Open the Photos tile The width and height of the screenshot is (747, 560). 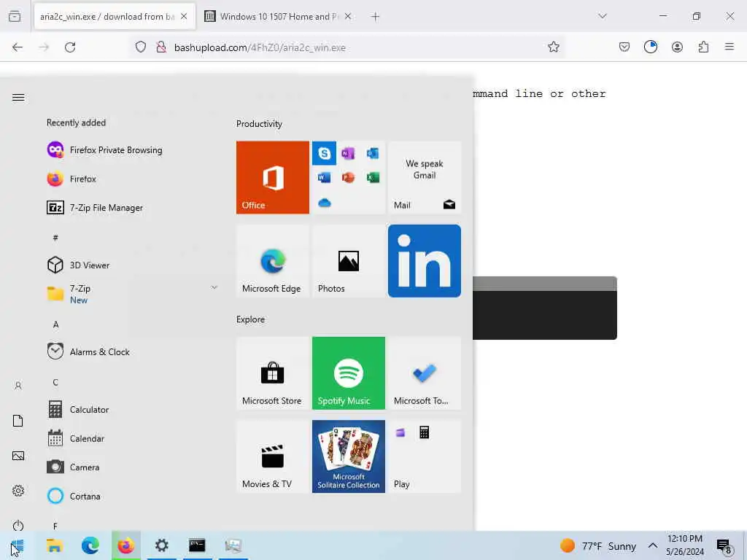point(348,261)
